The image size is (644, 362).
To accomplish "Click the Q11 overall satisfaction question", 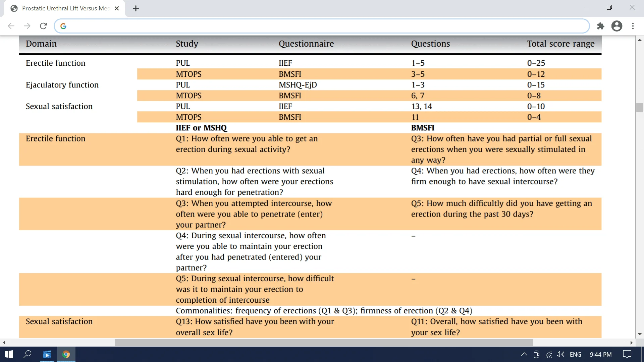I will pos(497,327).
